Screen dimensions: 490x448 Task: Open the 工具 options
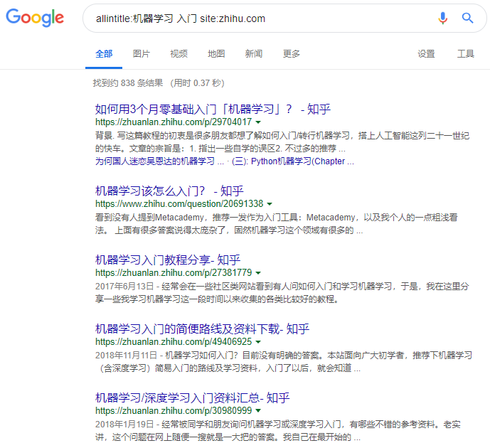tap(466, 54)
